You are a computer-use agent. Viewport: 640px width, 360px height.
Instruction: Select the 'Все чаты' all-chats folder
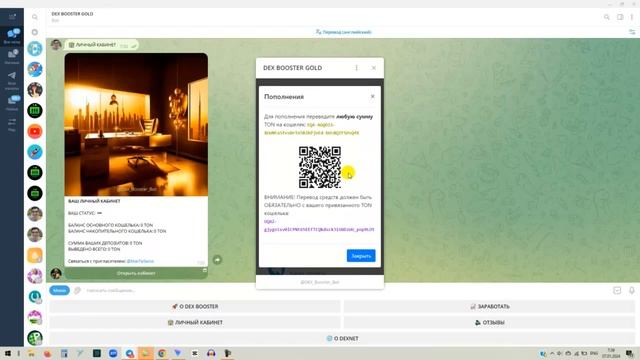pos(12,36)
